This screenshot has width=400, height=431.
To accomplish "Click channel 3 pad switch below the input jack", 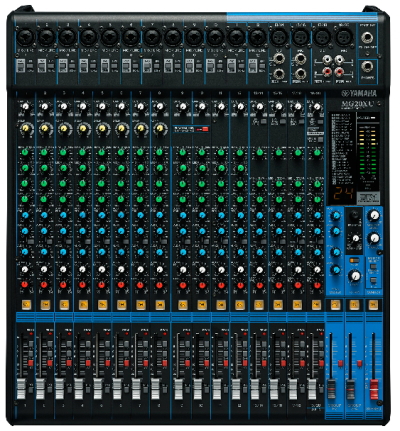I will [63, 66].
